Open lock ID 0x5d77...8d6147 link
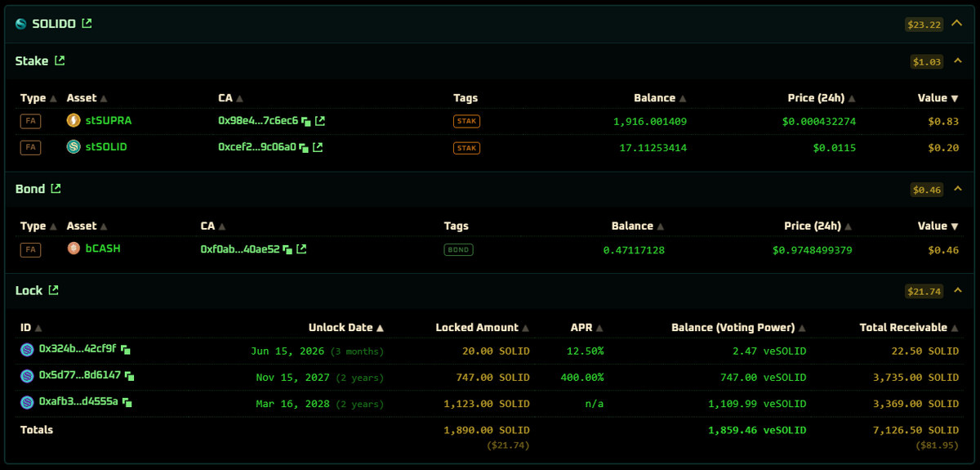980x470 pixels. tap(80, 375)
